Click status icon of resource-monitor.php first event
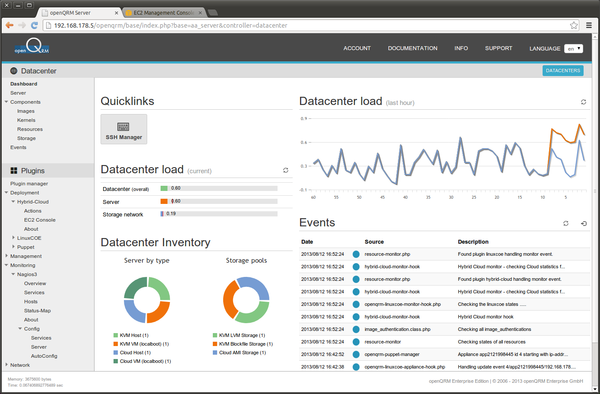 pos(356,254)
